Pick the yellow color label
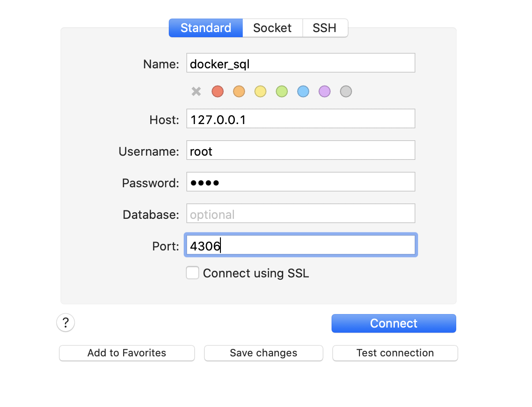The height and width of the screenshot is (407, 532). pyautogui.click(x=260, y=92)
